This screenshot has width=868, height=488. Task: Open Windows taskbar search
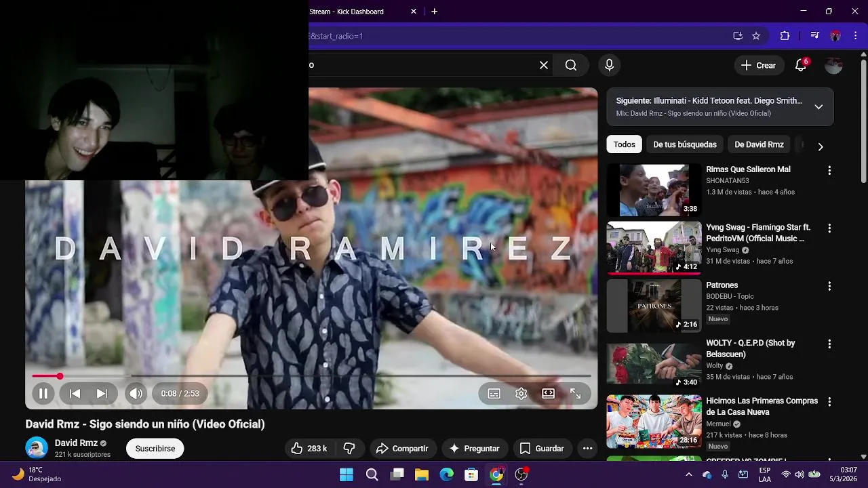coord(372,474)
